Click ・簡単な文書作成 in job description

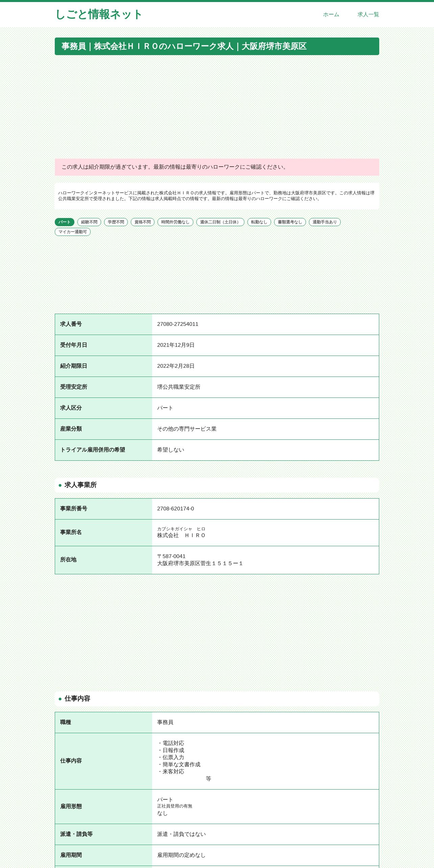pos(179,765)
